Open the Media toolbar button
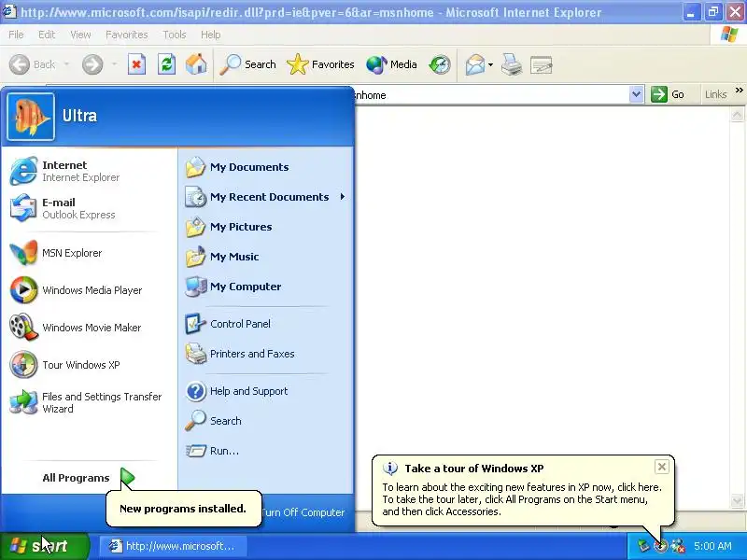The image size is (747, 560). click(391, 64)
